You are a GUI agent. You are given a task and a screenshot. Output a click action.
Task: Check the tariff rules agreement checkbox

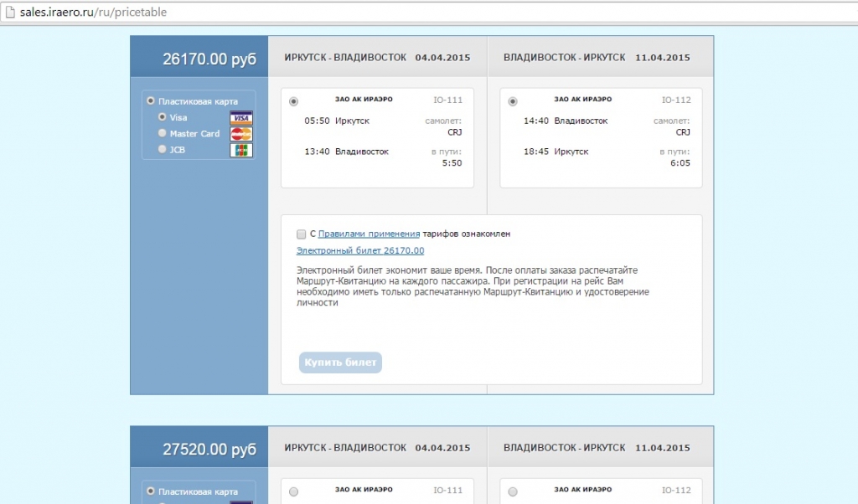(x=301, y=234)
